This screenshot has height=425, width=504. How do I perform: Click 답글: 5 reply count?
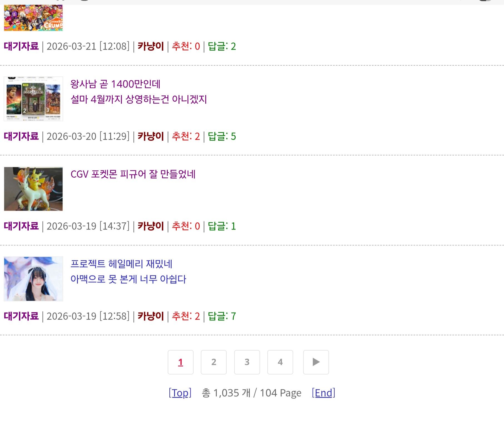coord(222,136)
